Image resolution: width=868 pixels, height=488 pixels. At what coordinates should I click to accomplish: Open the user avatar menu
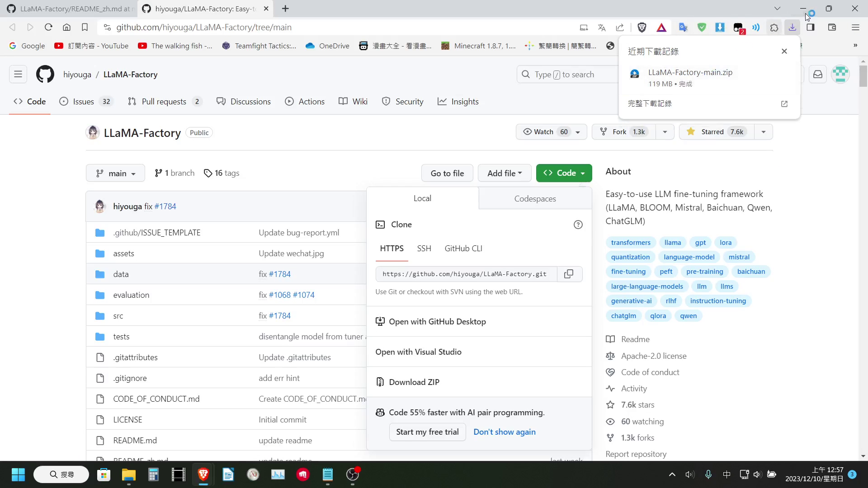(x=840, y=75)
